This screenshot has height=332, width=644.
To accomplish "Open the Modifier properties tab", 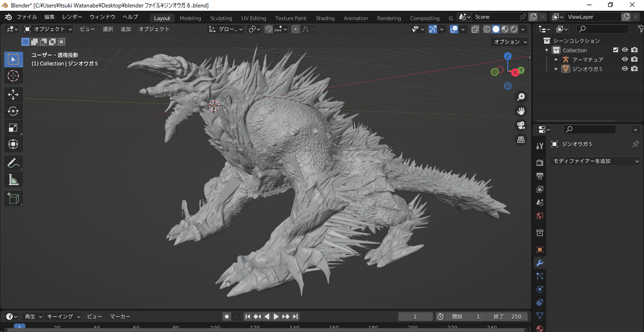I will pos(540,263).
